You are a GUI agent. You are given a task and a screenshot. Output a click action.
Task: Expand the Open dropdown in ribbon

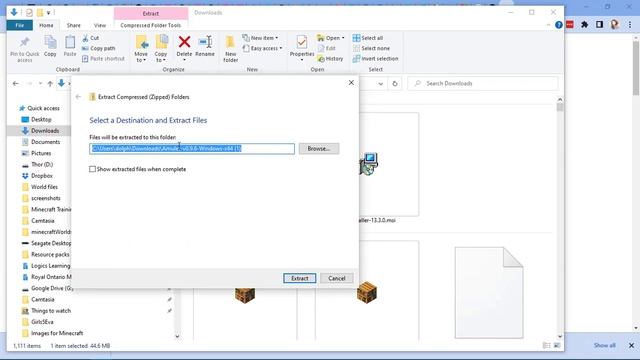(342, 38)
